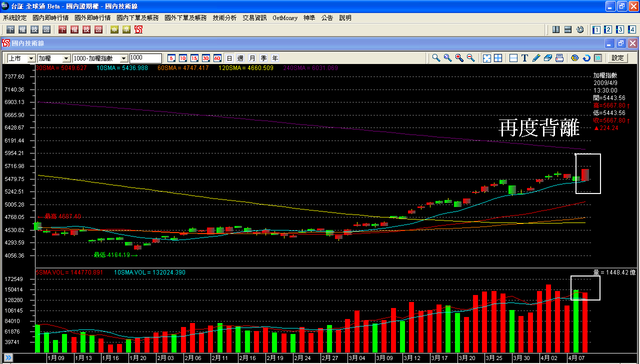
Task: Select the pencil drawing tool
Action: pyautogui.click(x=536, y=58)
